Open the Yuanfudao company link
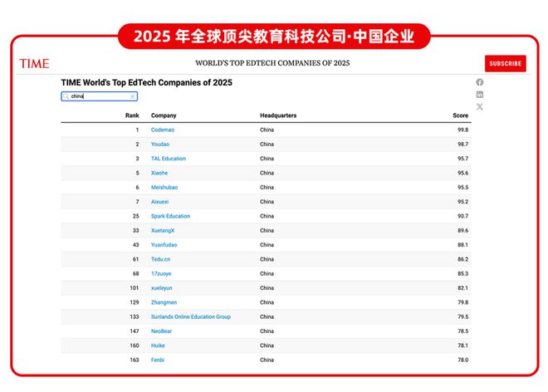The height and width of the screenshot is (392, 548). coord(164,245)
